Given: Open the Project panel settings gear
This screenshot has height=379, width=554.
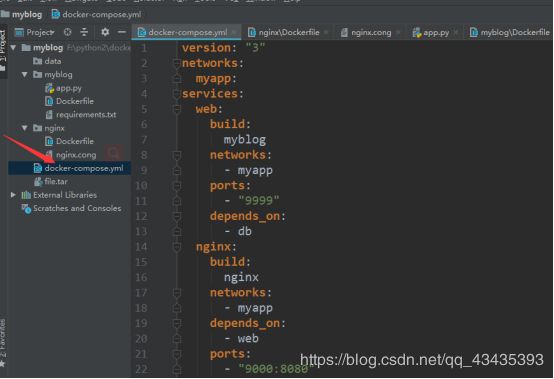Looking at the screenshot, I should 105,32.
